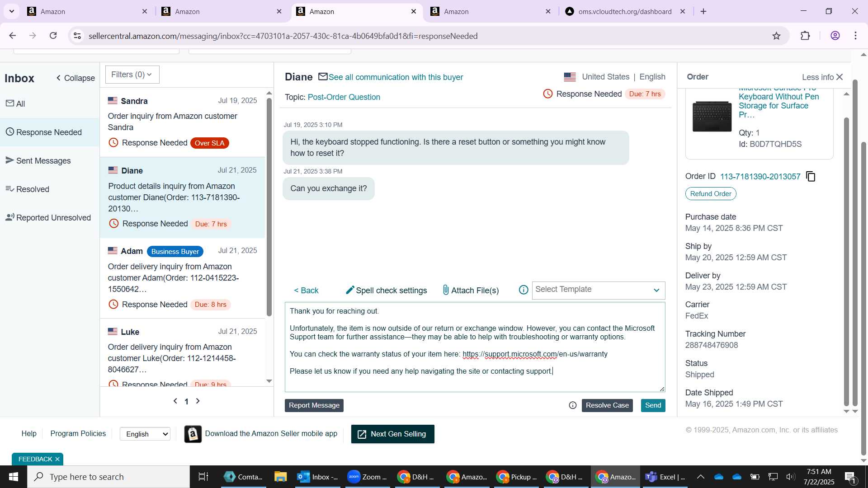Reload the Seller Central page
This screenshot has height=488, width=868.
(53, 36)
